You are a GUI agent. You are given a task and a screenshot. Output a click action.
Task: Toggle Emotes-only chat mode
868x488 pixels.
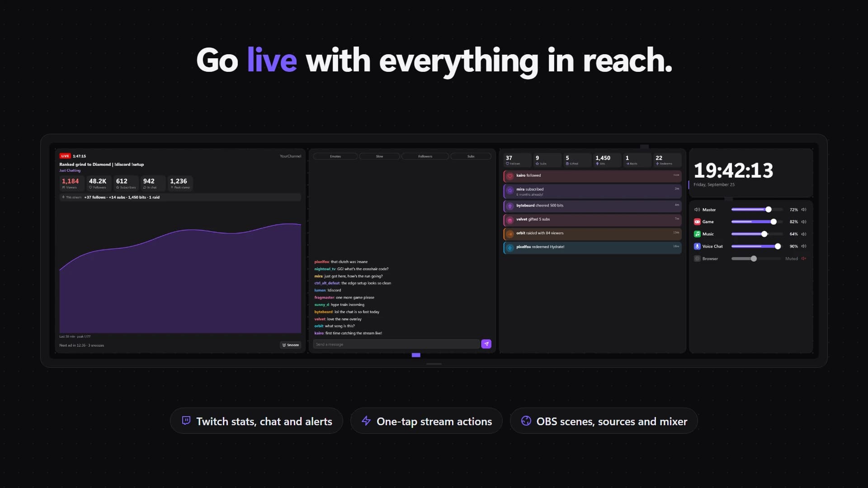tap(335, 156)
